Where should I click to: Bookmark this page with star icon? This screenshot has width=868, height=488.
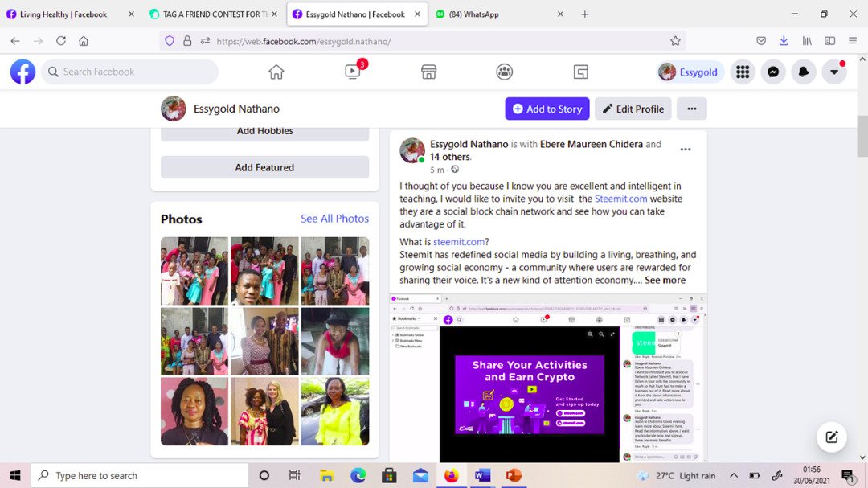click(x=675, y=41)
